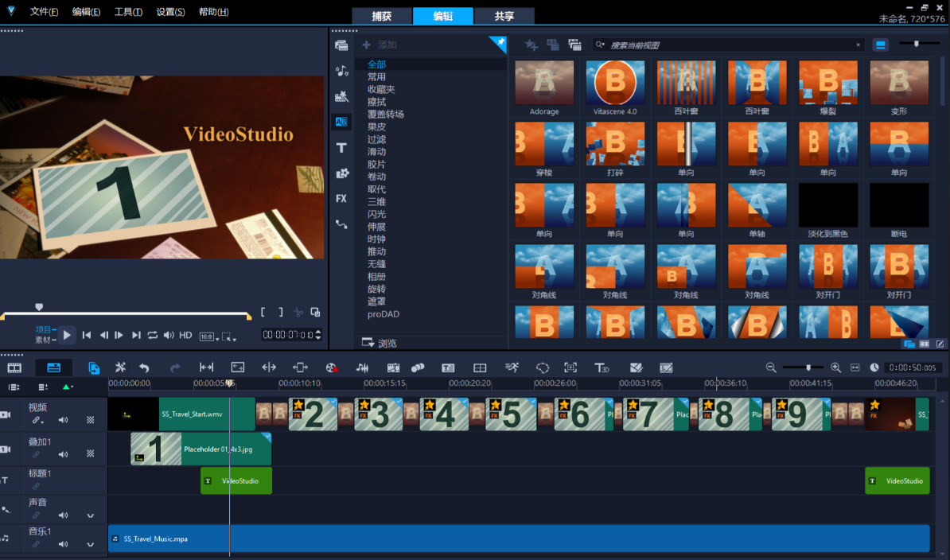Switch to the 共享 share tab
Screen dimensions: 950x560
coord(504,16)
